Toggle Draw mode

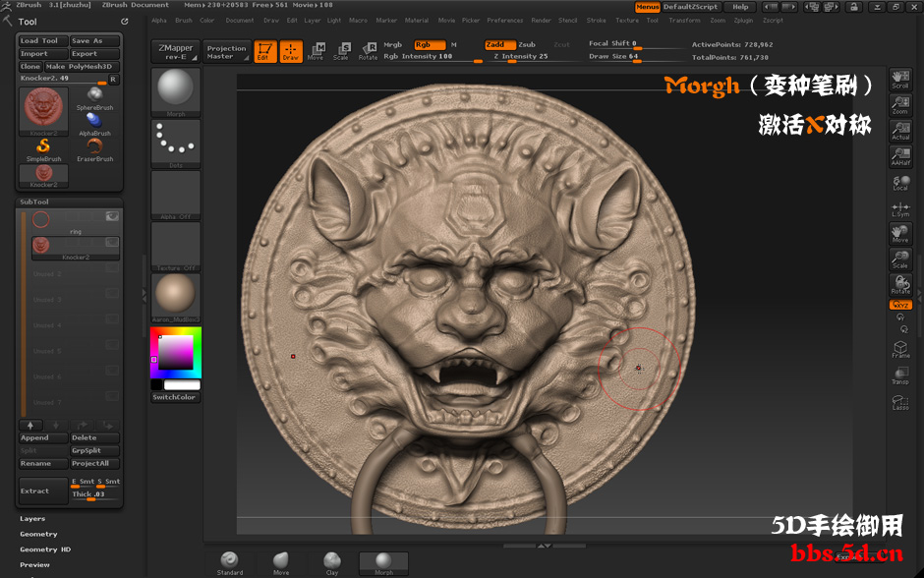tap(291, 51)
